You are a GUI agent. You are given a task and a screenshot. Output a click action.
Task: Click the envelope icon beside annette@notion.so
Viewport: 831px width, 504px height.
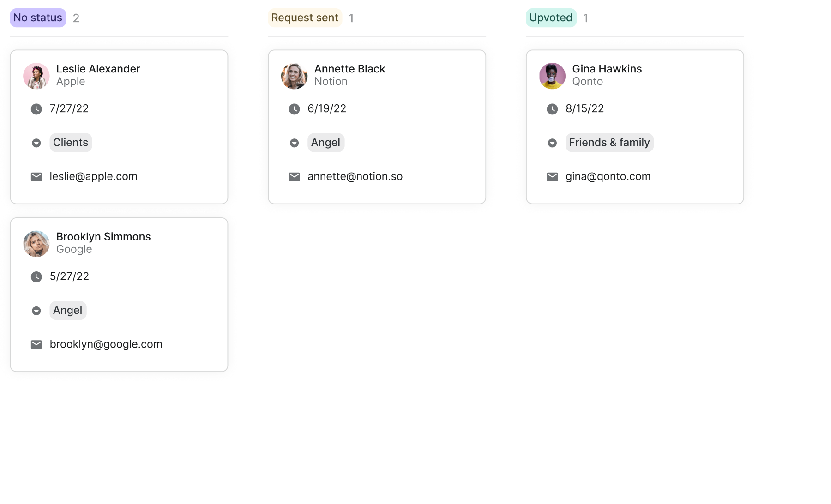(x=295, y=177)
